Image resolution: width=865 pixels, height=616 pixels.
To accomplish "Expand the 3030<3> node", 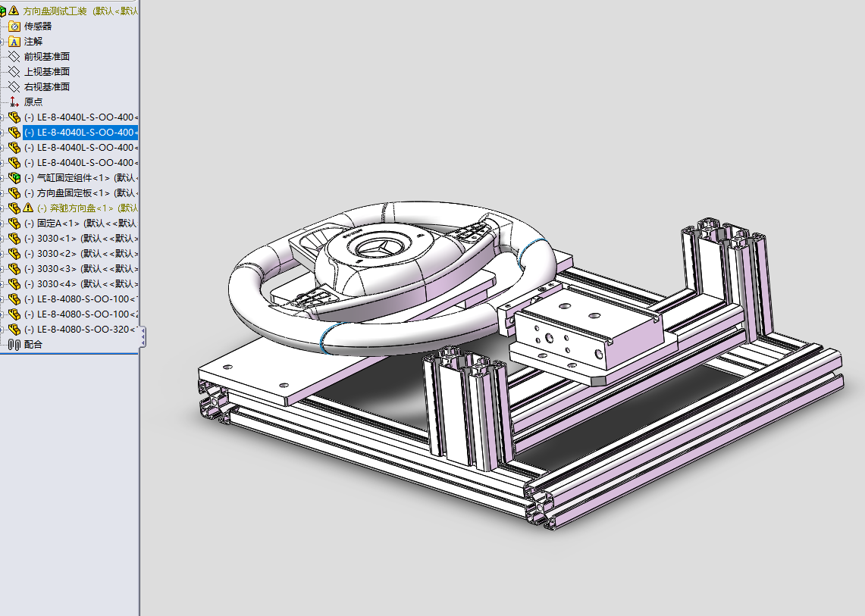I will coord(2,268).
